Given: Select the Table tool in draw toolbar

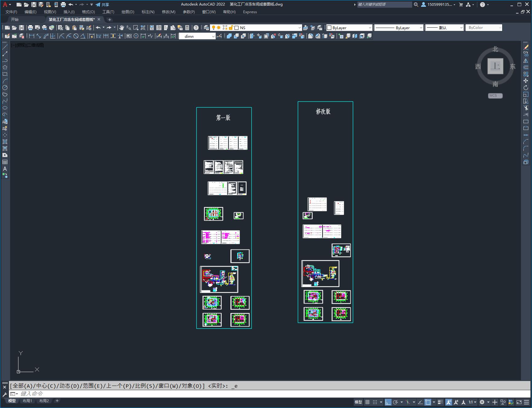Looking at the screenshot, I should tap(5, 162).
